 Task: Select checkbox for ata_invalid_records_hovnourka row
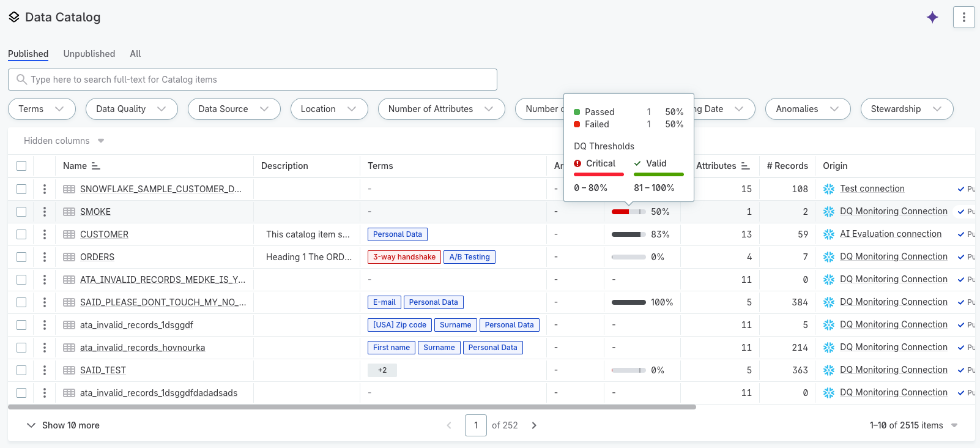click(21, 348)
